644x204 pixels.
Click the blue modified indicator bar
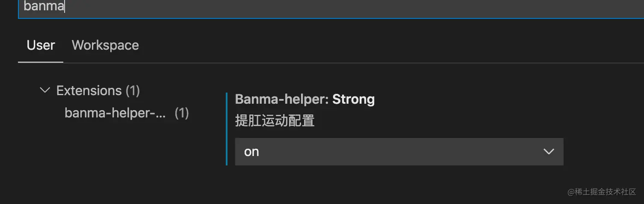pos(227,129)
